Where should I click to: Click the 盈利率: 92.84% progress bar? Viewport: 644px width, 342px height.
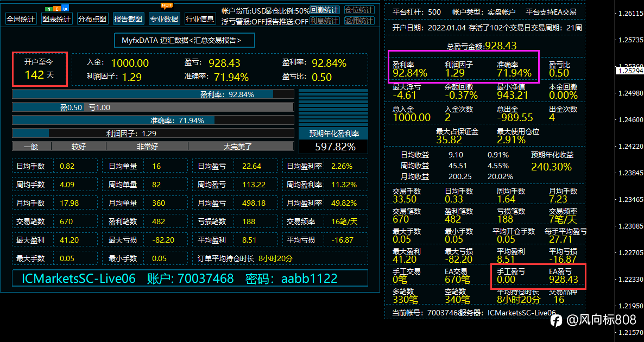tap(153, 94)
